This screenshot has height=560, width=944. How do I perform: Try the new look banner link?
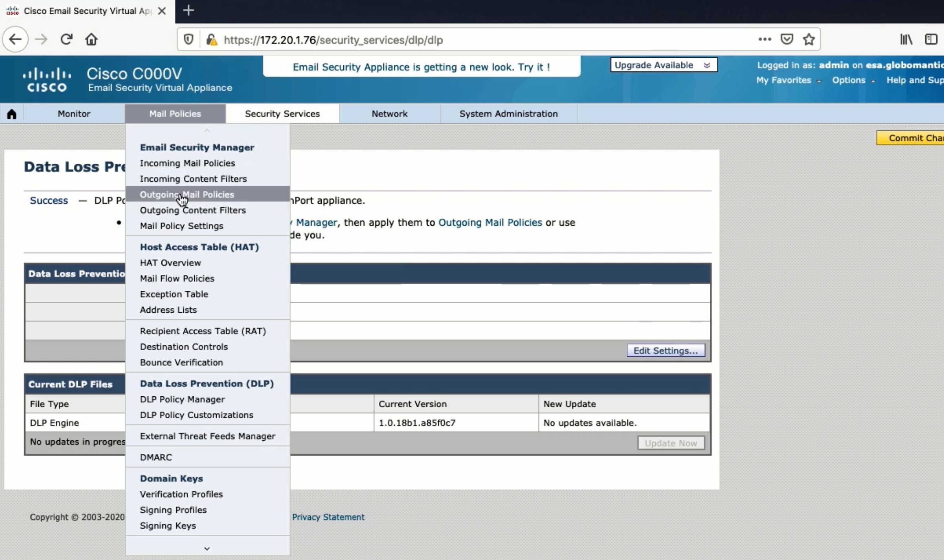422,67
